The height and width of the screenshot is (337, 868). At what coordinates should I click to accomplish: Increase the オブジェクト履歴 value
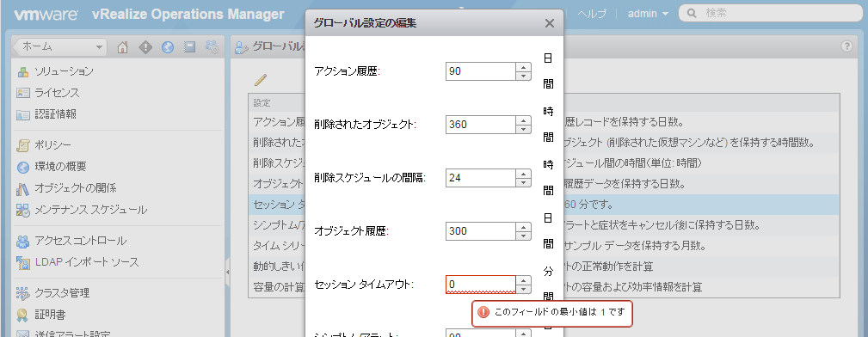pyautogui.click(x=523, y=226)
